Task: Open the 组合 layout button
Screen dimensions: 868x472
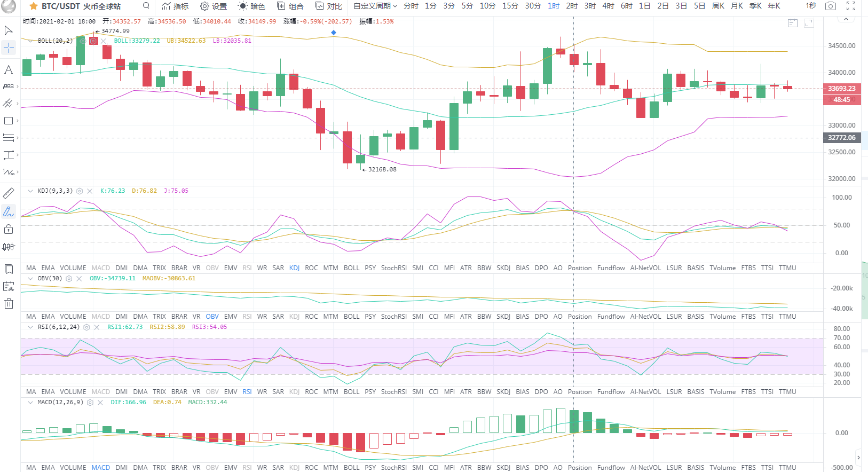Action: point(290,6)
